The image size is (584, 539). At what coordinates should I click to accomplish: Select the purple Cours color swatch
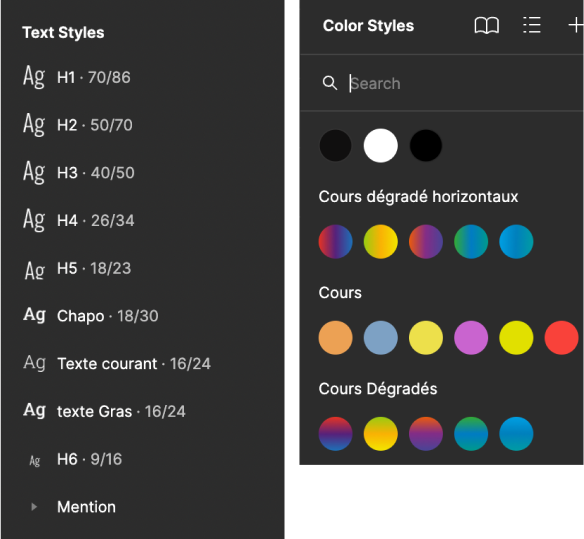tap(471, 337)
